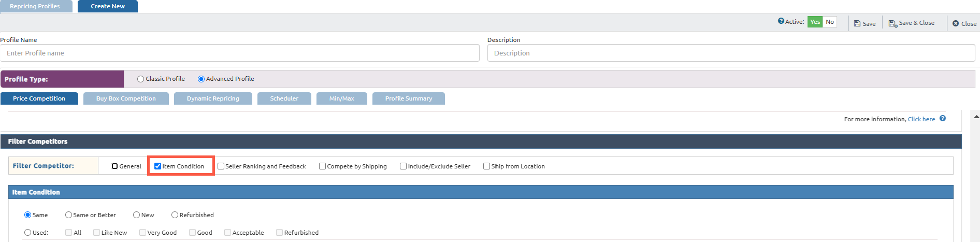Viewport: 980px width, 242px height.
Task: Choose the Same or Better condition
Action: [x=68, y=215]
